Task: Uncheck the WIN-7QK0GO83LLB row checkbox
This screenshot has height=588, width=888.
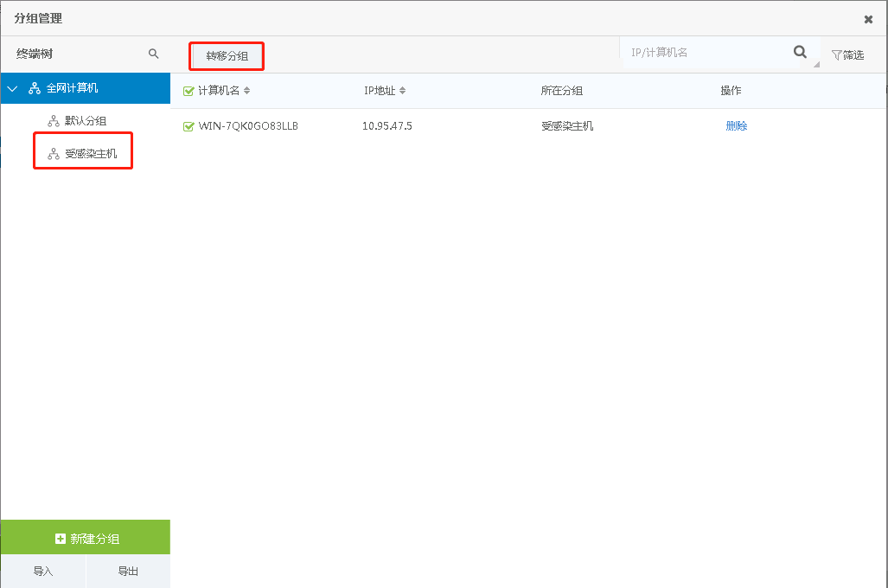Action: (188, 126)
